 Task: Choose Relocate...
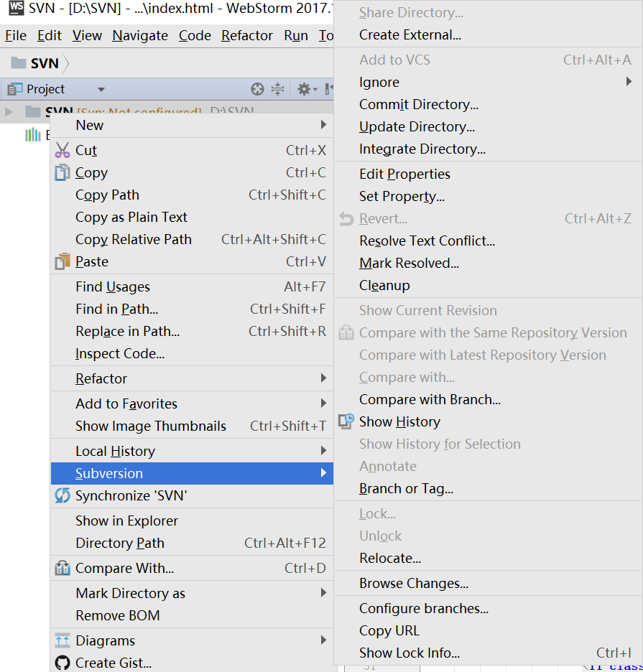(x=488, y=558)
